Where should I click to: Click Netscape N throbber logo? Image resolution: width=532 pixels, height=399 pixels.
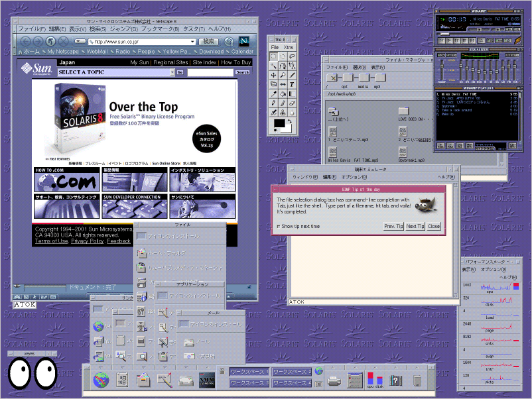243,41
